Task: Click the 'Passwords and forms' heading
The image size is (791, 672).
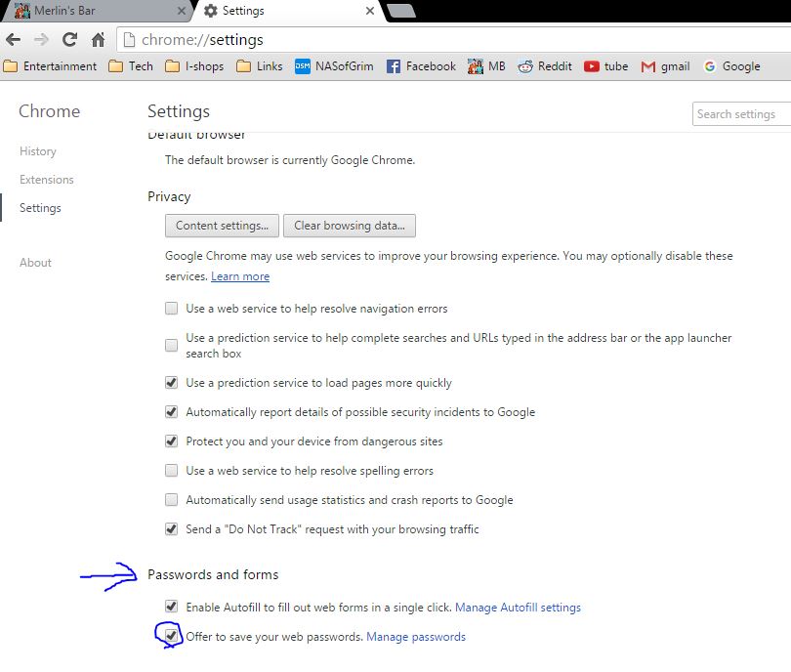Action: tap(213, 574)
